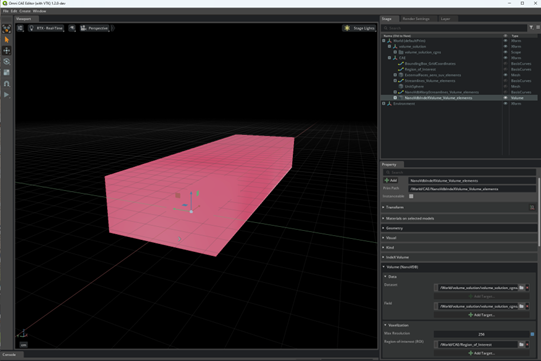541x361 pixels.
Task: Show the Region_of_Interest prim
Action: tap(505, 69)
